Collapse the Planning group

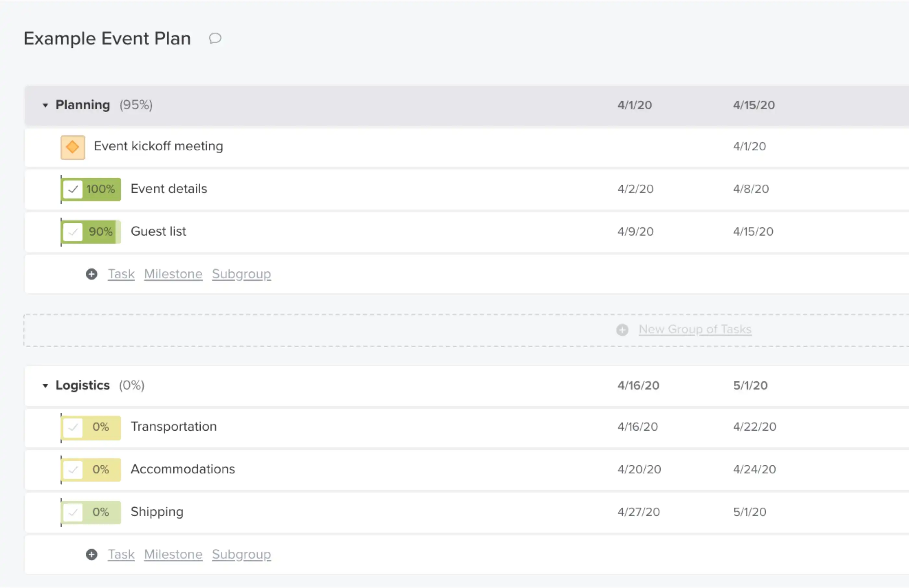pyautogui.click(x=45, y=105)
